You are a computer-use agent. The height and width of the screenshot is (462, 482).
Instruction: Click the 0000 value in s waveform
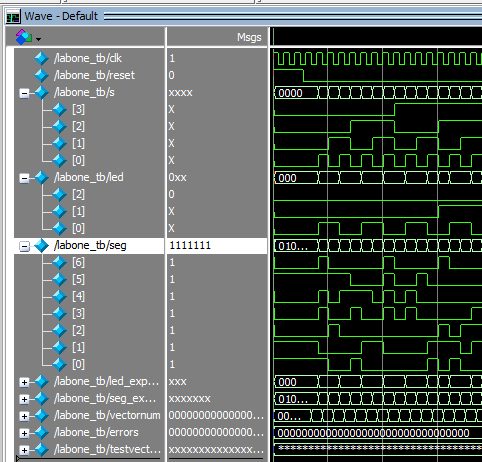[x=290, y=93]
